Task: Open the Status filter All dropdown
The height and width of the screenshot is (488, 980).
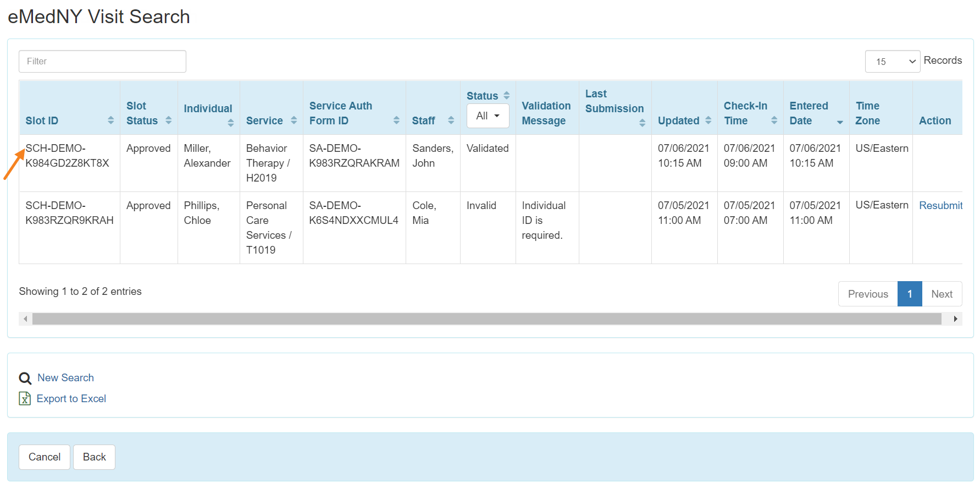Action: (x=488, y=116)
